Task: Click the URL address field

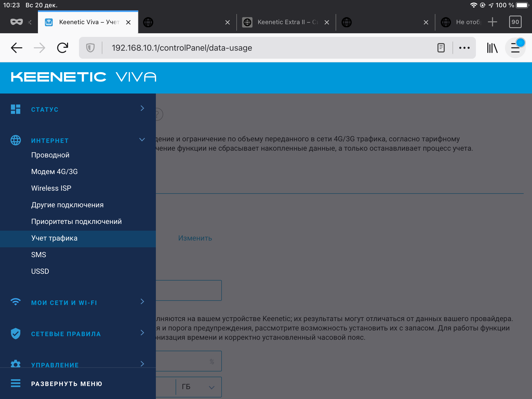Action: (270, 48)
